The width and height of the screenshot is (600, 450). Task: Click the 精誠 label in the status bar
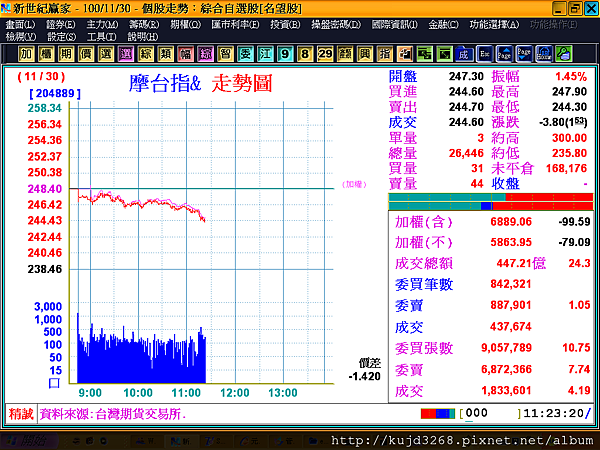click(x=21, y=414)
